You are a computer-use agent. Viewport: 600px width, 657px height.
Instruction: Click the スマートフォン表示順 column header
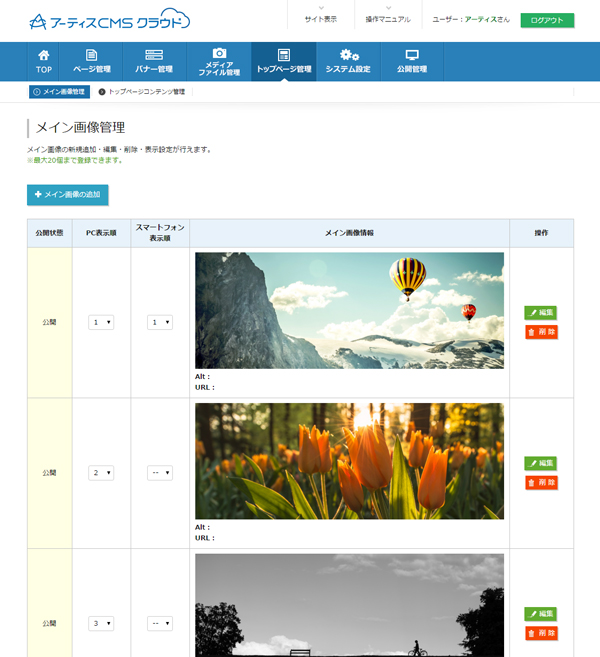point(160,233)
